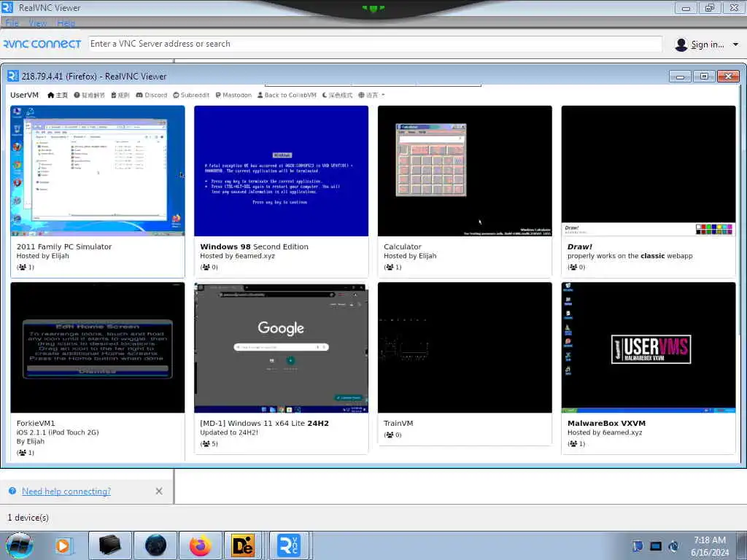Click RealVNC icon in 218.79.4.41 window title
The image size is (747, 560).
pos(13,76)
